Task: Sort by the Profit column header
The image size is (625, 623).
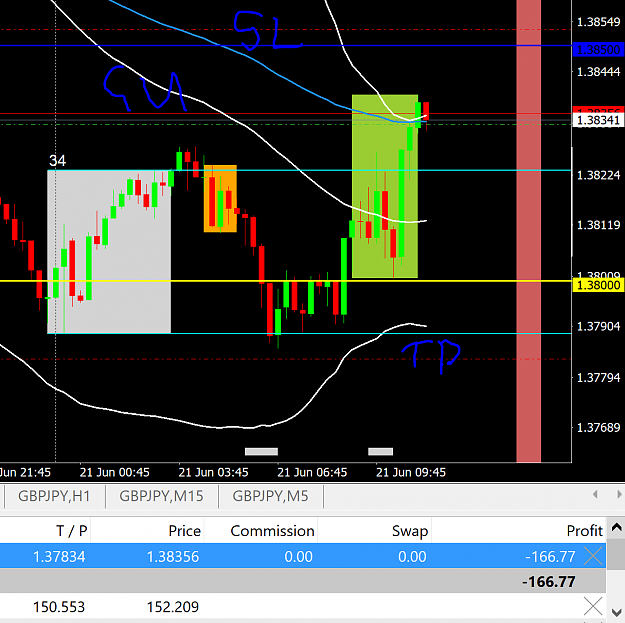Action: pyautogui.click(x=585, y=531)
